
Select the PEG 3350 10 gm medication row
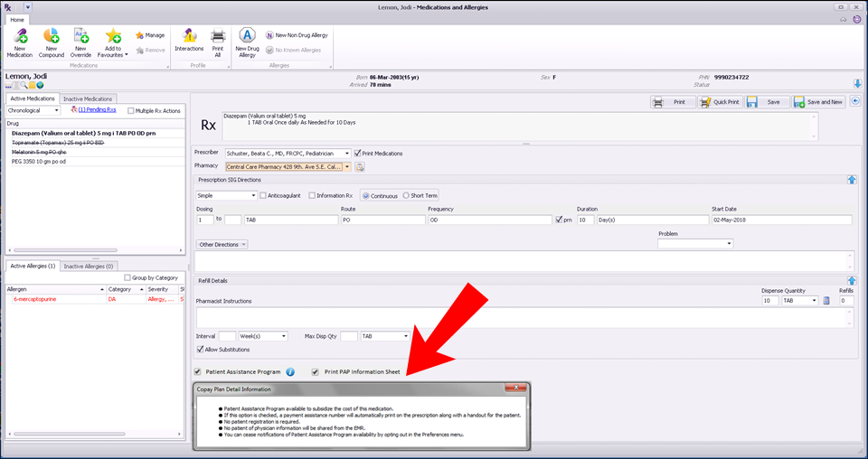[x=95, y=162]
